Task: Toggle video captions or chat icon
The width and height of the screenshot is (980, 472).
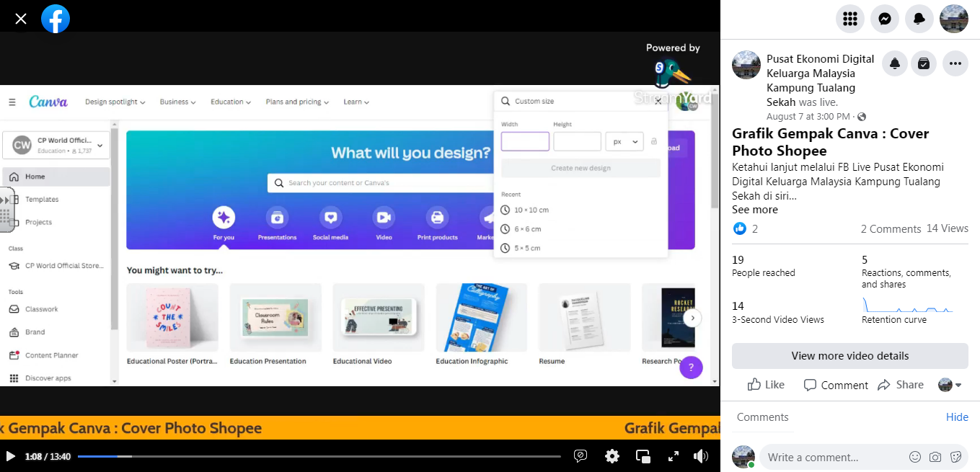Action: 581,456
